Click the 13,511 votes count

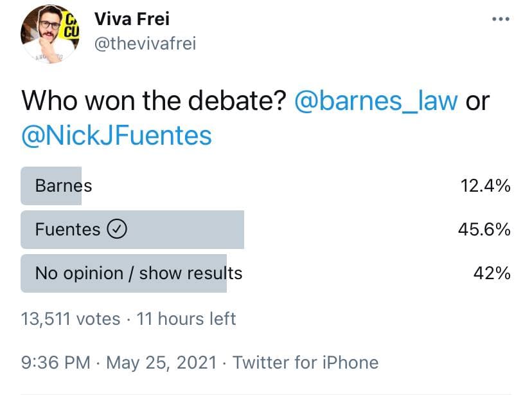(x=71, y=318)
